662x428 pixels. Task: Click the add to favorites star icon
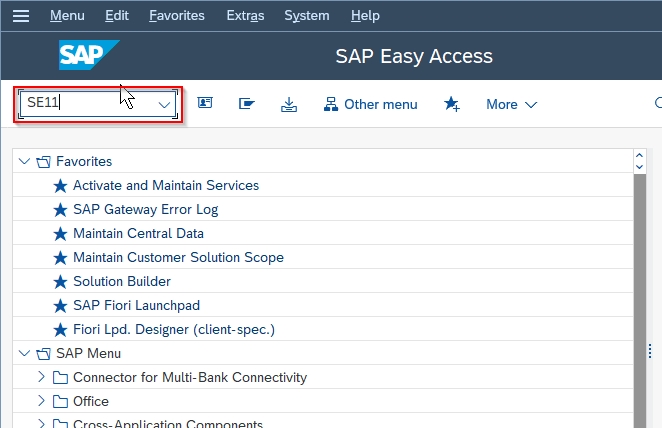pos(452,104)
